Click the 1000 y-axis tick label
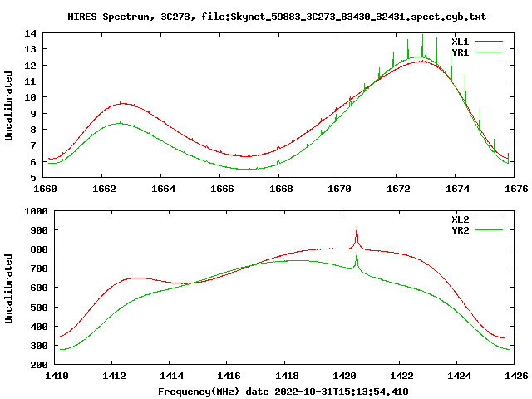The image size is (532, 399). pyautogui.click(x=36, y=211)
